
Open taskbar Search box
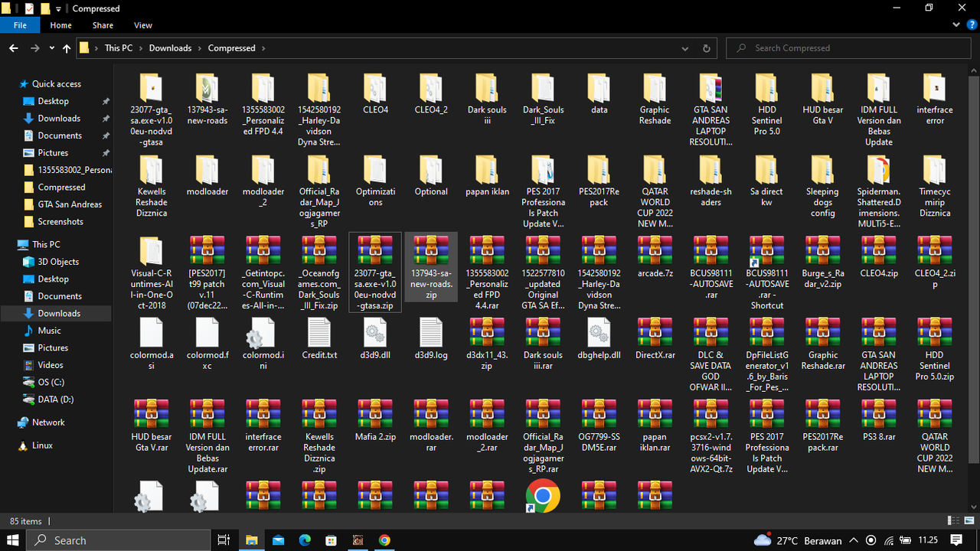point(119,540)
